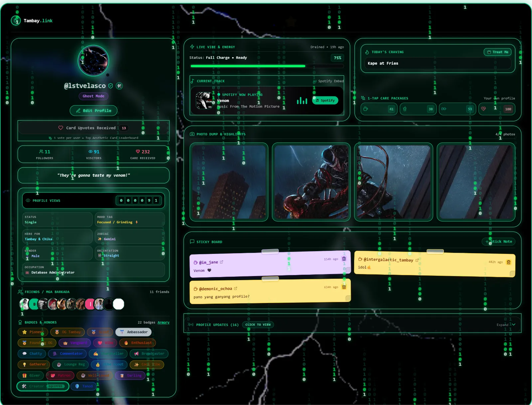Open @im_jane profile link on sticky note
532x405 pixels.
(211, 262)
